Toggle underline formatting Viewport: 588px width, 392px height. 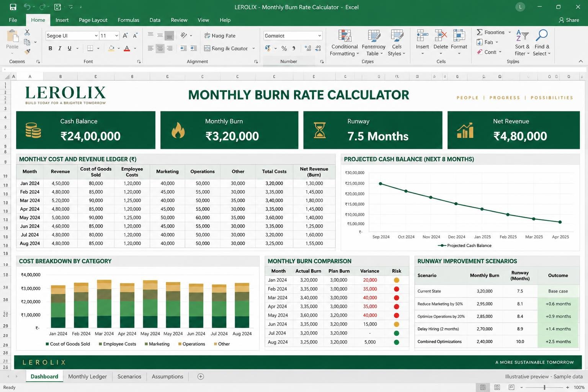tap(69, 48)
